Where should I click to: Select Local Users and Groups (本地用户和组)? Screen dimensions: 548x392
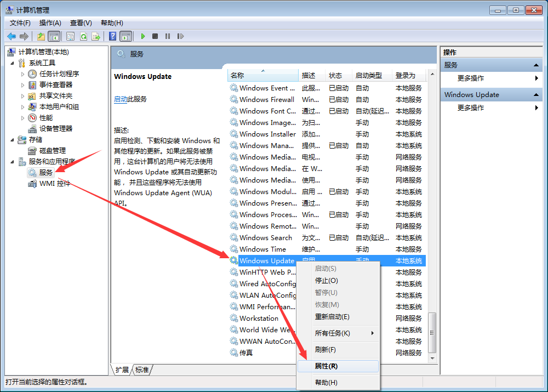(x=59, y=107)
